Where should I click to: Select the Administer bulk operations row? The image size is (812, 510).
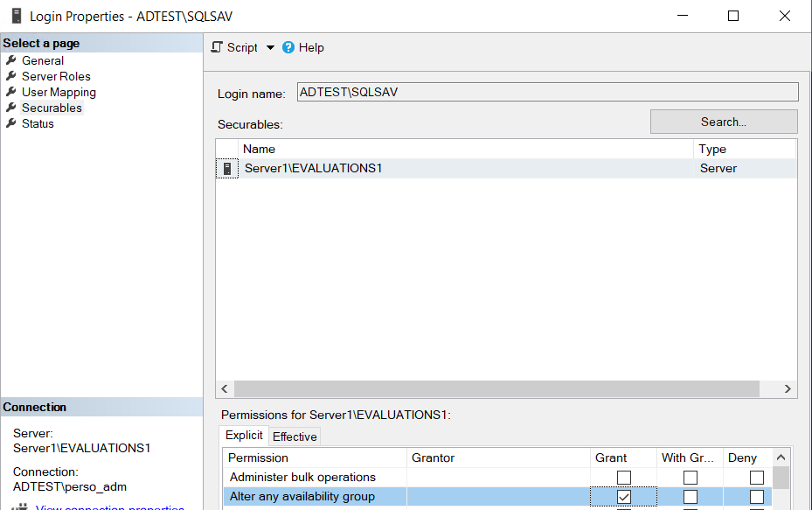[497, 478]
